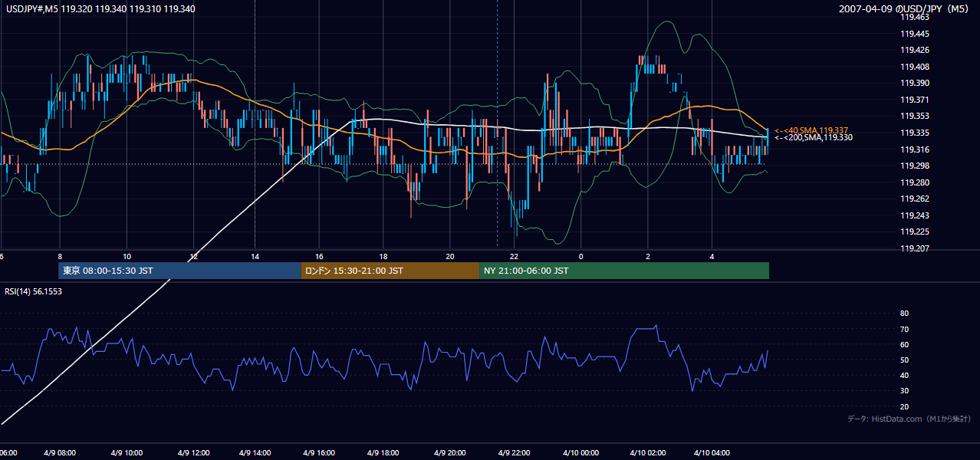The width and height of the screenshot is (980, 460).
Task: Click the 4/9 14:00 date axis label
Action: click(255, 453)
